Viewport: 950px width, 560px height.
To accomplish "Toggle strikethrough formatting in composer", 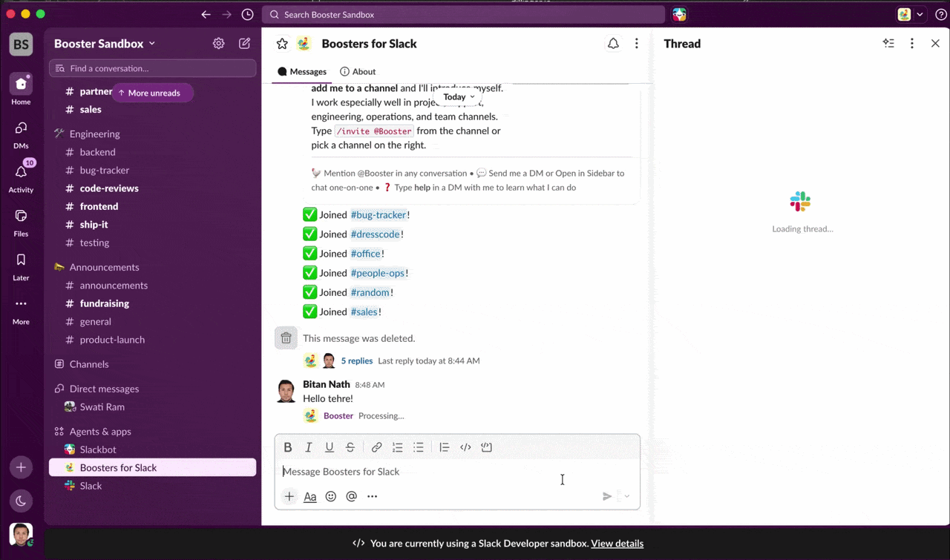I will [350, 447].
